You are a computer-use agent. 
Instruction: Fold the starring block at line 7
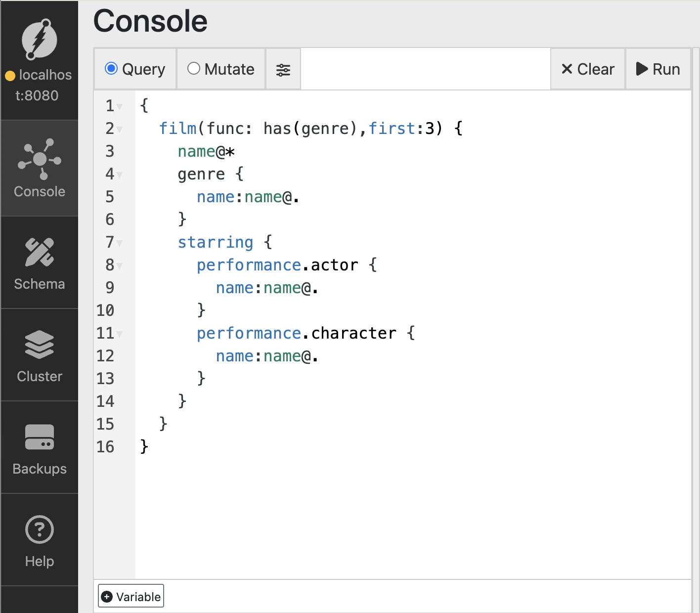click(120, 243)
